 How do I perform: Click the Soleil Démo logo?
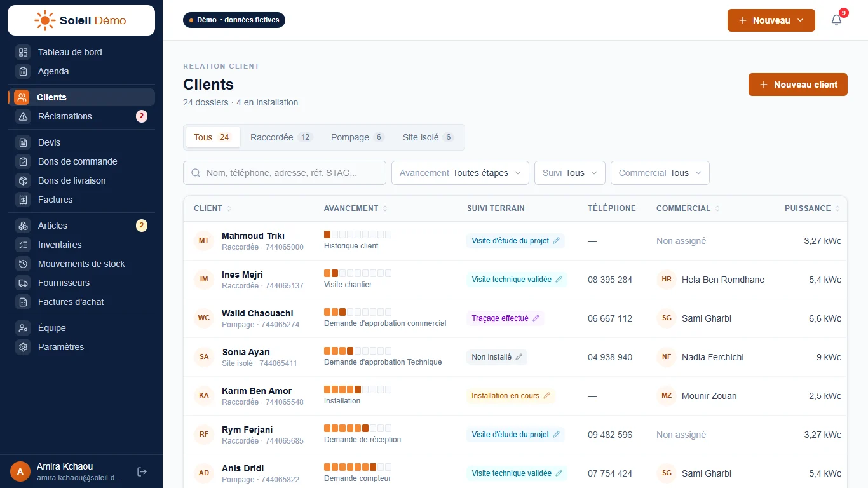pos(81,20)
